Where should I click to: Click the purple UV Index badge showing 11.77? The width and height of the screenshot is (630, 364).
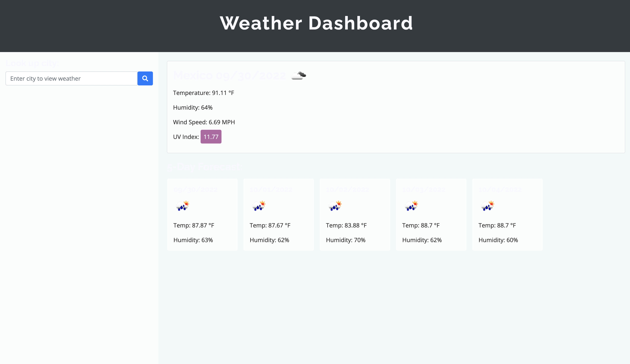coord(211,136)
